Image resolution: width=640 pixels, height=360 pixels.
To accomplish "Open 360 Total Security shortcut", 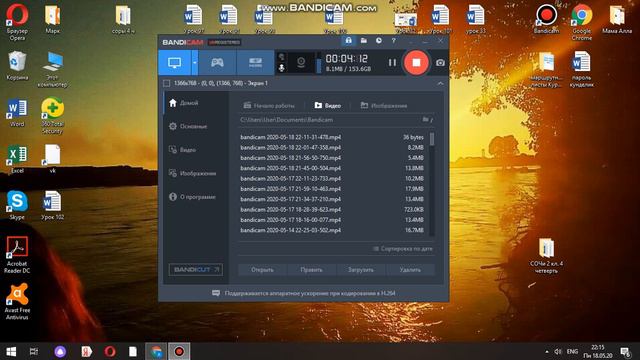I will [52, 116].
